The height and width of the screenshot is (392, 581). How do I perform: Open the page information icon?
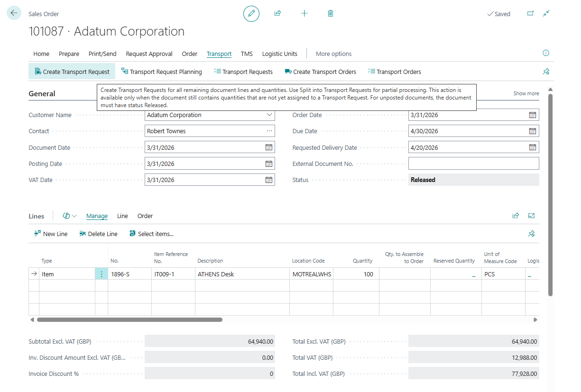point(545,53)
